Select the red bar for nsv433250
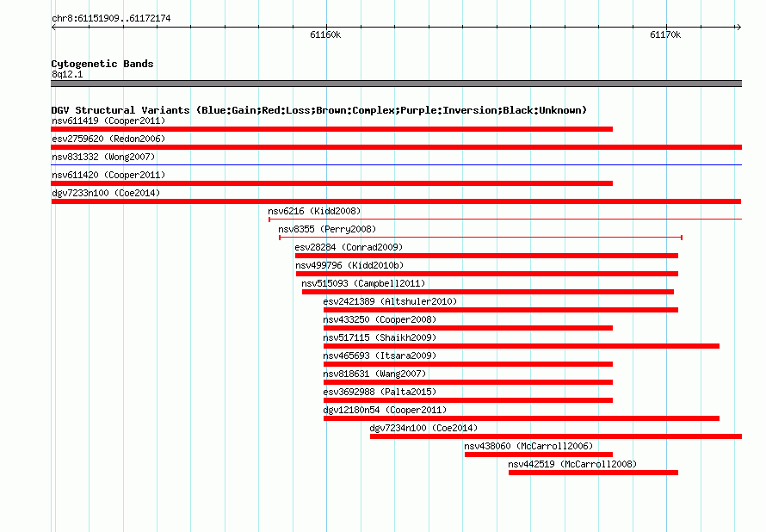The height and width of the screenshot is (532, 766). click(468, 328)
